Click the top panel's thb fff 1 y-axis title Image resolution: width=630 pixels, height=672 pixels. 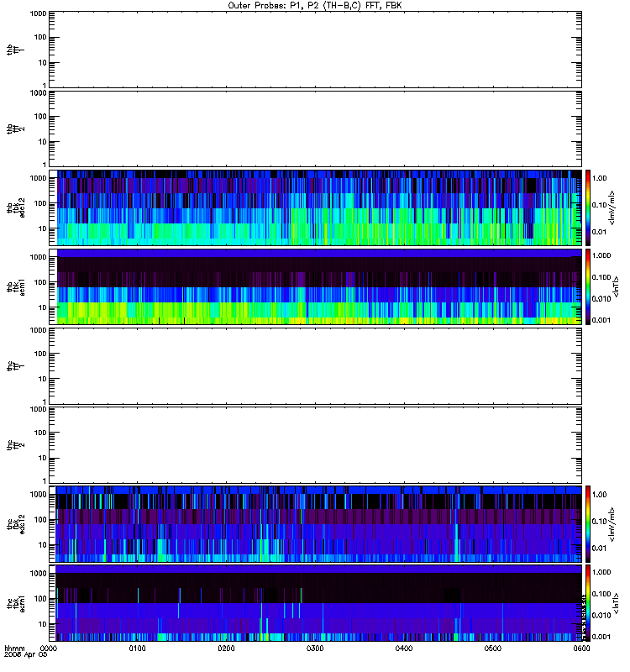point(15,50)
